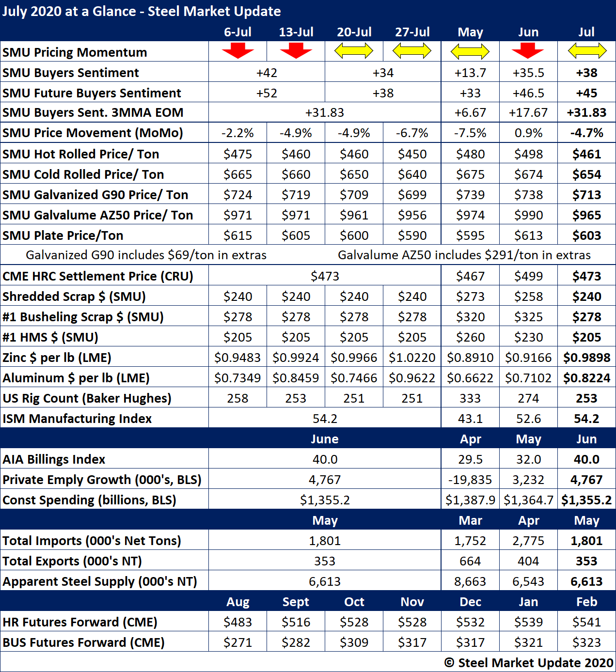Select the yellow sideways arrow under 27-Jul

pyautogui.click(x=412, y=51)
